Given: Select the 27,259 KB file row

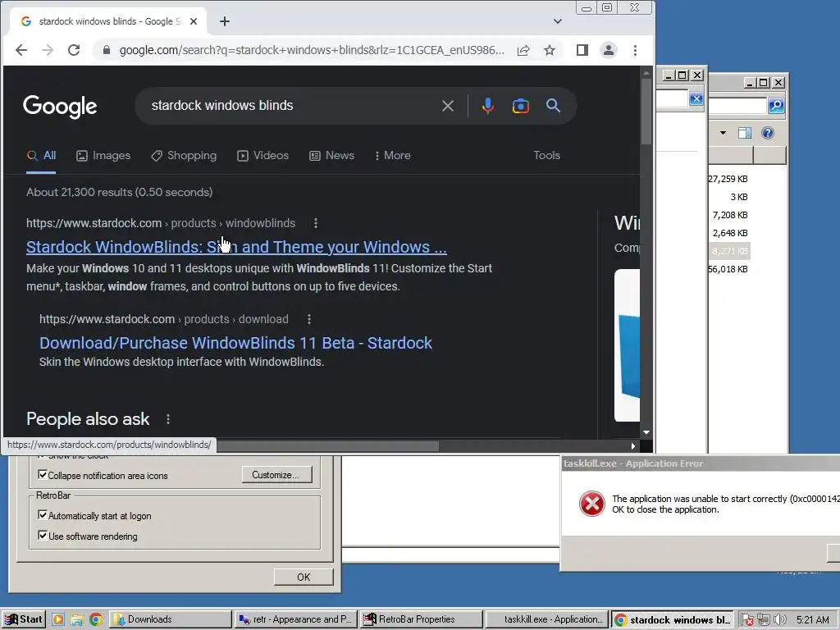Looking at the screenshot, I should click(728, 179).
